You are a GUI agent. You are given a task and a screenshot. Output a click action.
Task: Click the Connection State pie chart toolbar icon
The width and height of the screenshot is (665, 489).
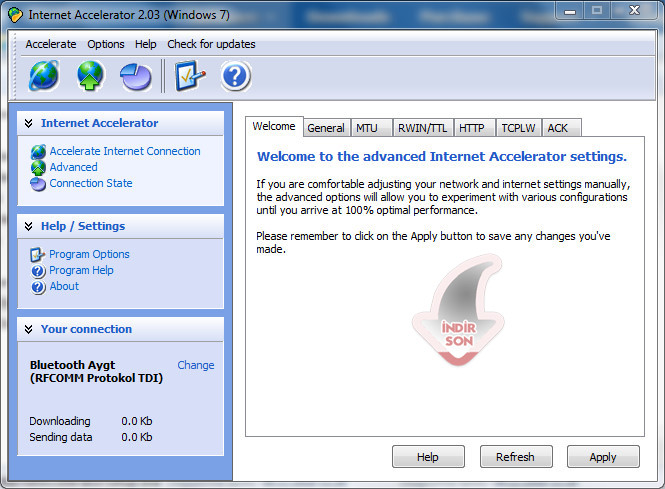(x=136, y=77)
